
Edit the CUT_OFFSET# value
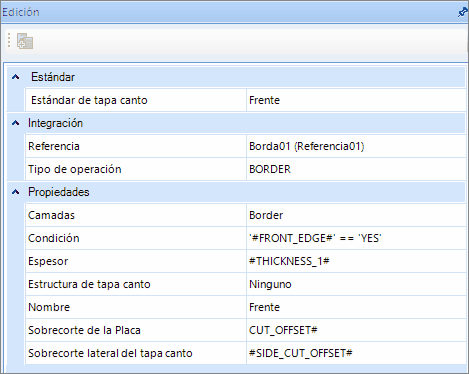pyautogui.click(x=356, y=330)
